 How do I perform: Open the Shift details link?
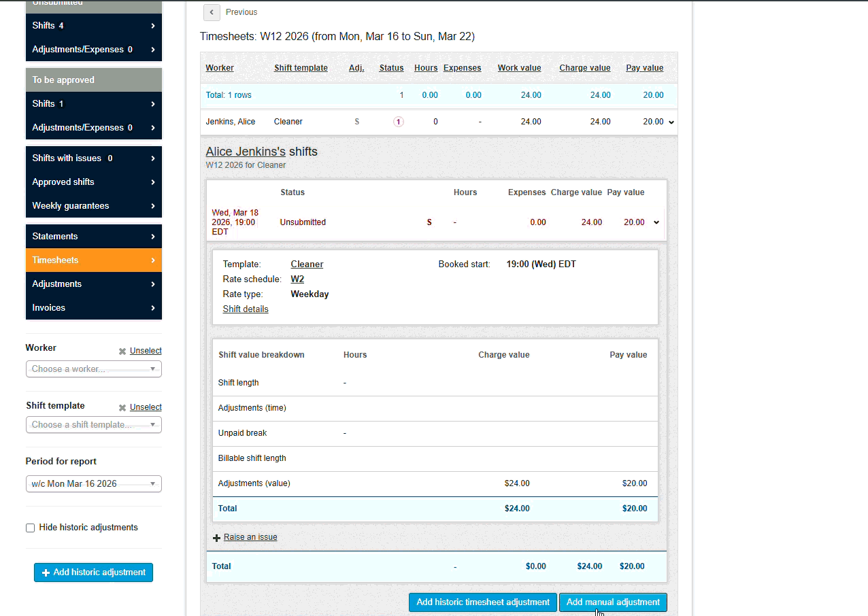tap(246, 309)
